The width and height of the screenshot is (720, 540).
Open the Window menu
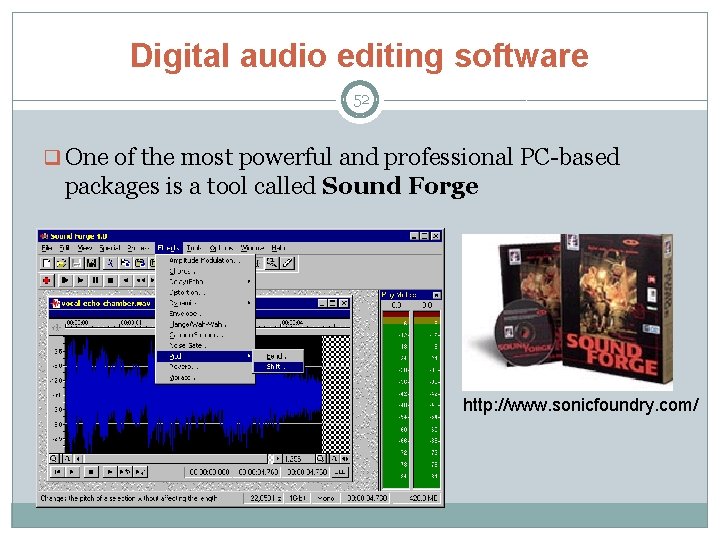click(x=253, y=248)
